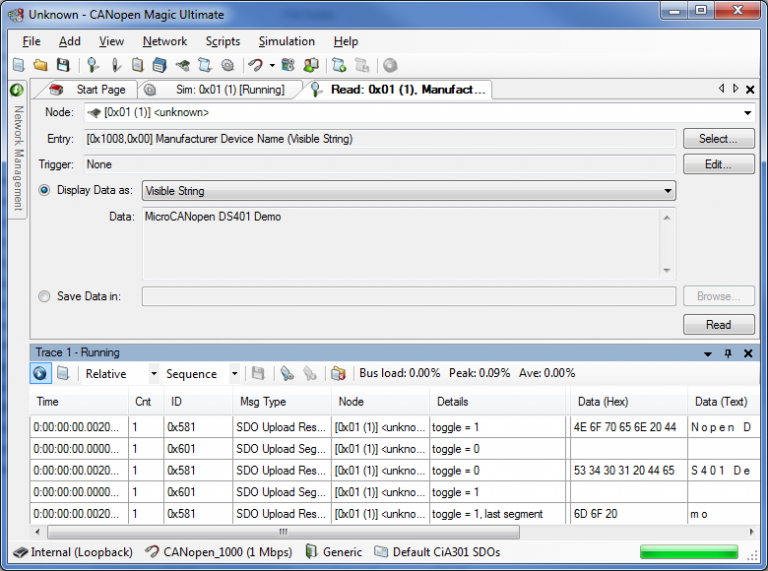This screenshot has width=768, height=571.
Task: Click the green progress bar in status bar
Action: tap(688, 552)
